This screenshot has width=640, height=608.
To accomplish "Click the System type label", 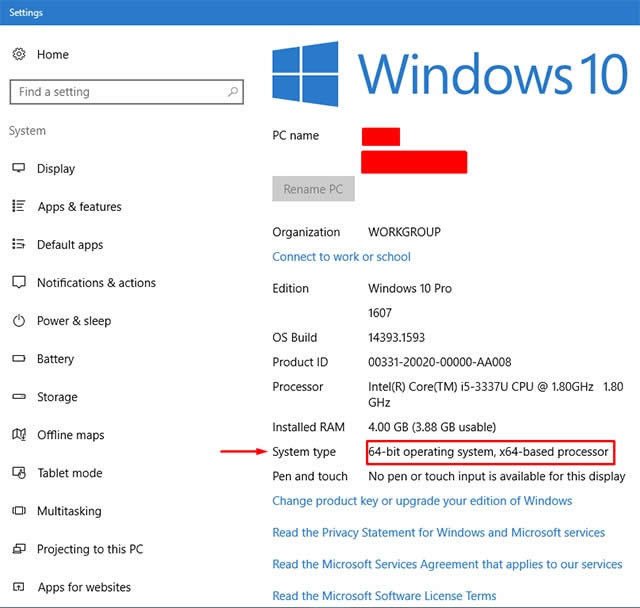I will tap(304, 452).
